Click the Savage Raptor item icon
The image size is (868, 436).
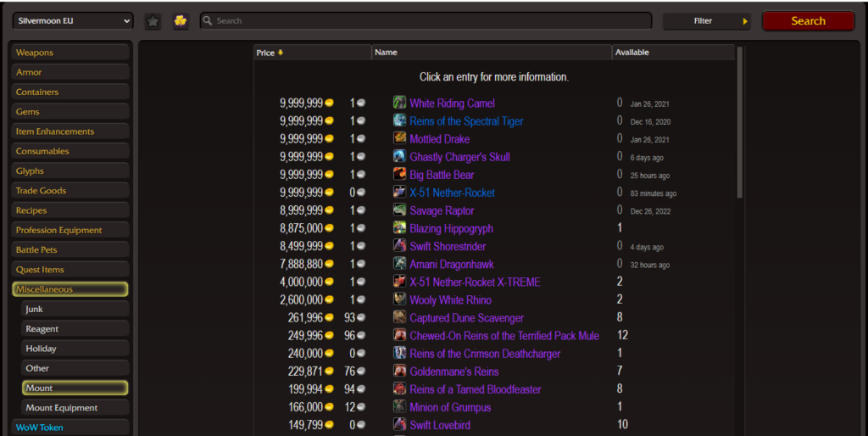(400, 210)
